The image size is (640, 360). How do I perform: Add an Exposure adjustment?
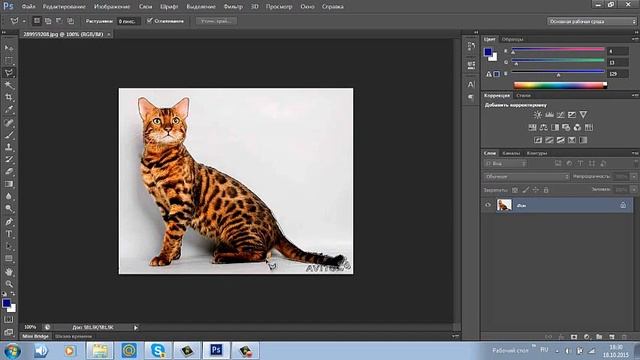[572, 115]
